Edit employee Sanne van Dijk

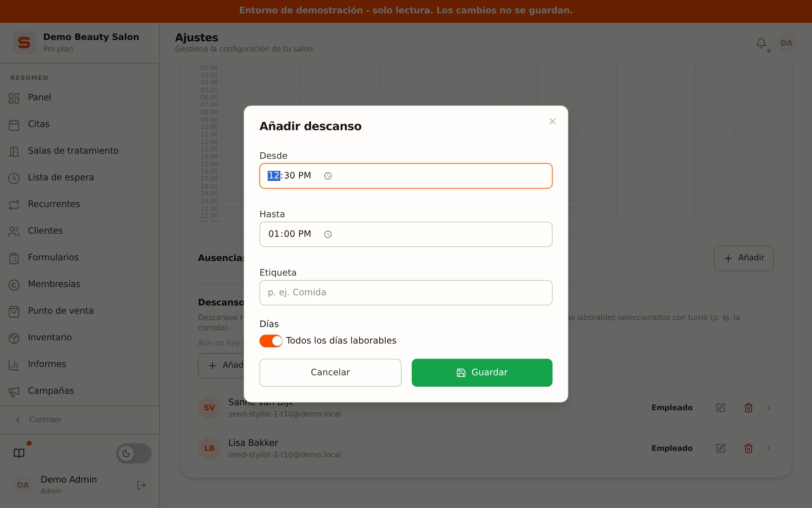(720, 408)
